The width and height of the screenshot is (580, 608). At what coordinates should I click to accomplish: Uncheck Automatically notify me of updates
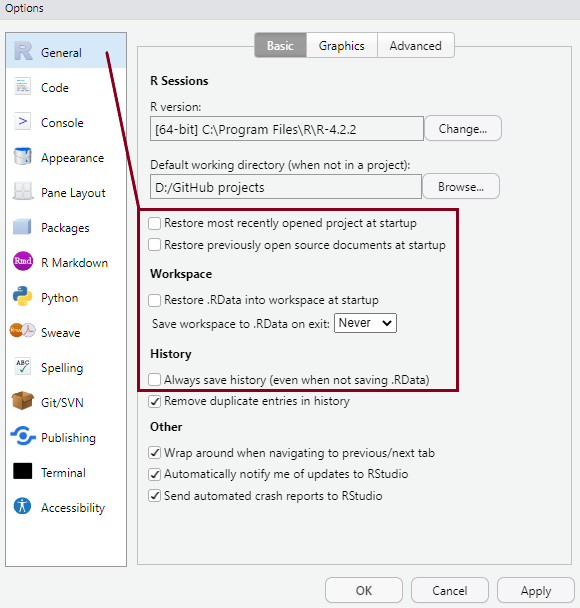click(155, 474)
